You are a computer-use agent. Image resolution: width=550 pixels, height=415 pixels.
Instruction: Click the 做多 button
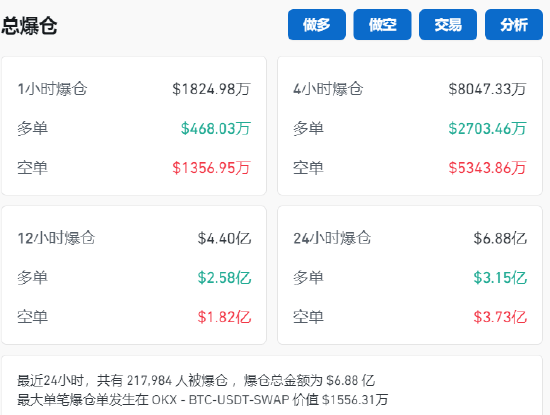click(x=317, y=25)
